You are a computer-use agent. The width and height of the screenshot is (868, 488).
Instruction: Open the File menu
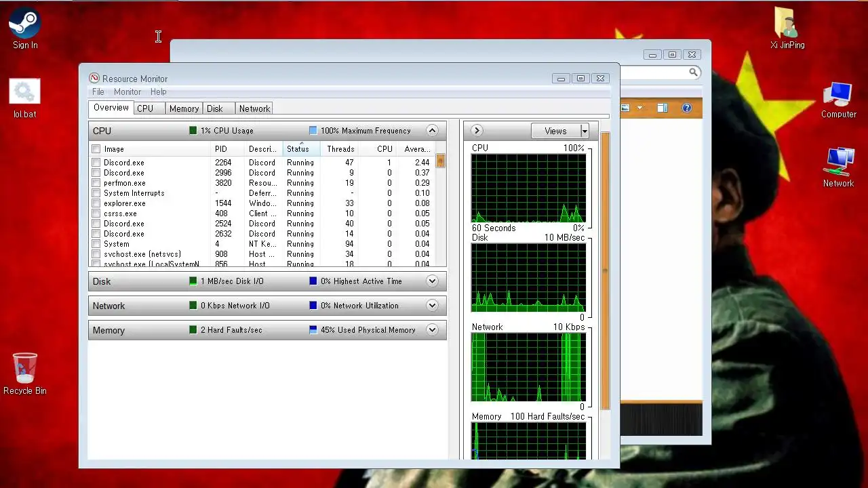tap(98, 91)
